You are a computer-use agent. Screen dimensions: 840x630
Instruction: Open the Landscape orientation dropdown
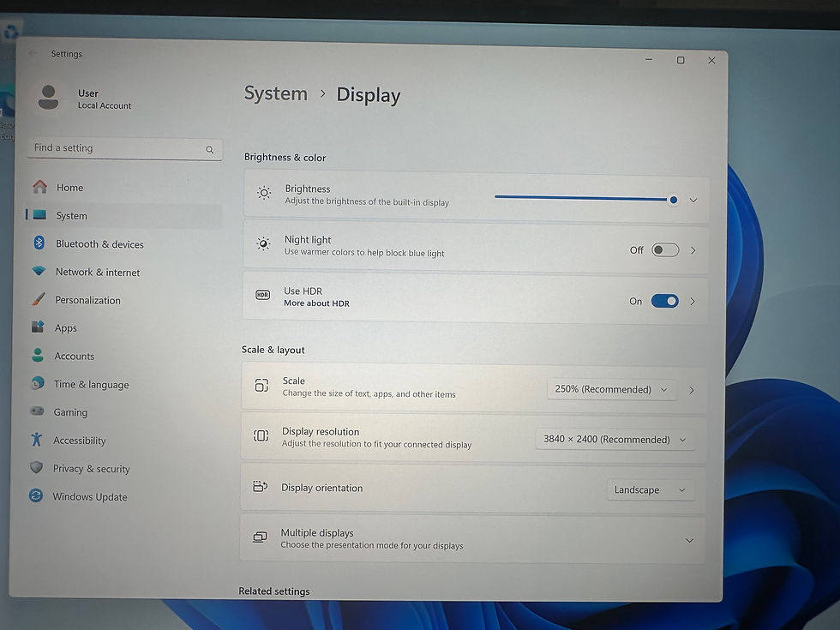(x=650, y=489)
